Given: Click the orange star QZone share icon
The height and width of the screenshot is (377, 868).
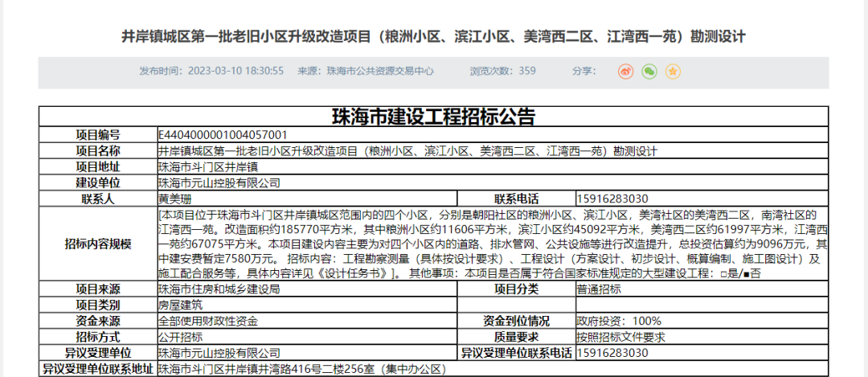Looking at the screenshot, I should pyautogui.click(x=673, y=72).
